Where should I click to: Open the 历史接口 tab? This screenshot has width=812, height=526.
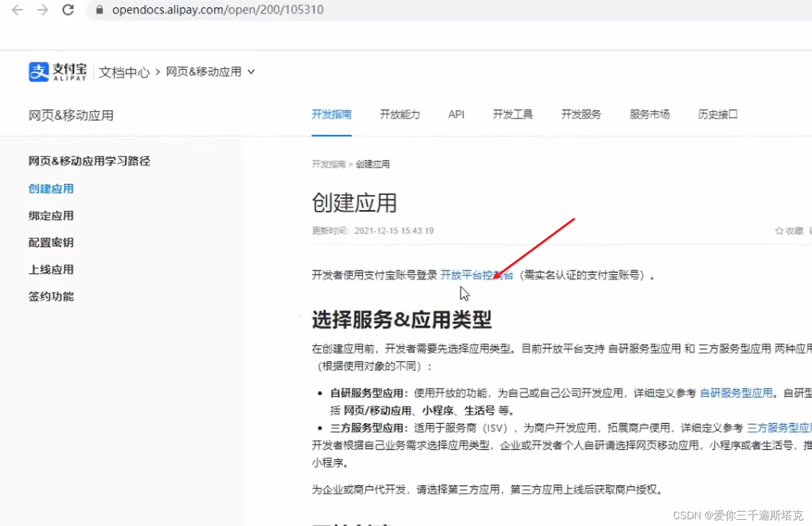[x=717, y=114]
